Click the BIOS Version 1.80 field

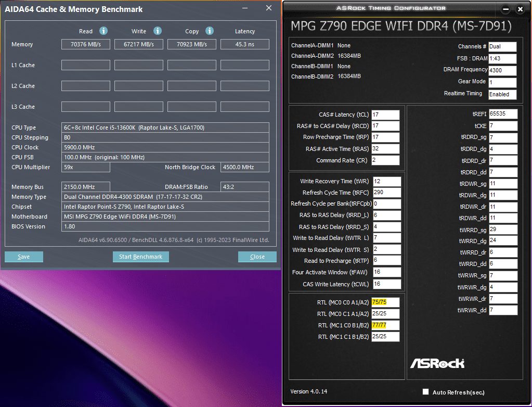pyautogui.click(x=165, y=226)
